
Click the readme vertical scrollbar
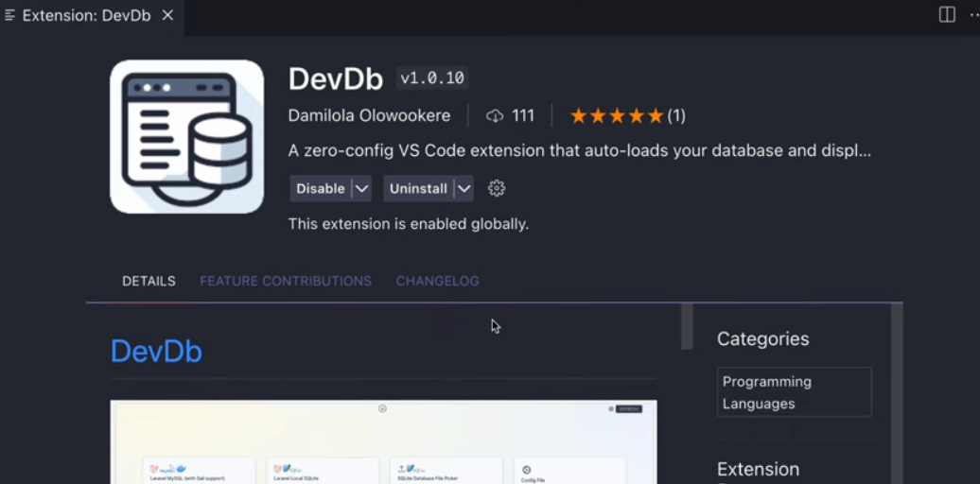pyautogui.click(x=687, y=327)
